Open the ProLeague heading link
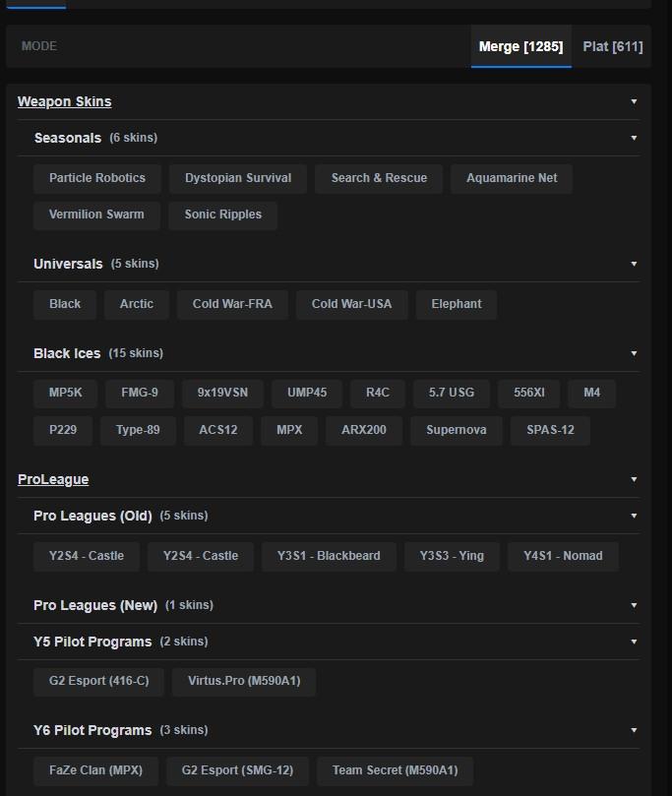 (x=53, y=479)
